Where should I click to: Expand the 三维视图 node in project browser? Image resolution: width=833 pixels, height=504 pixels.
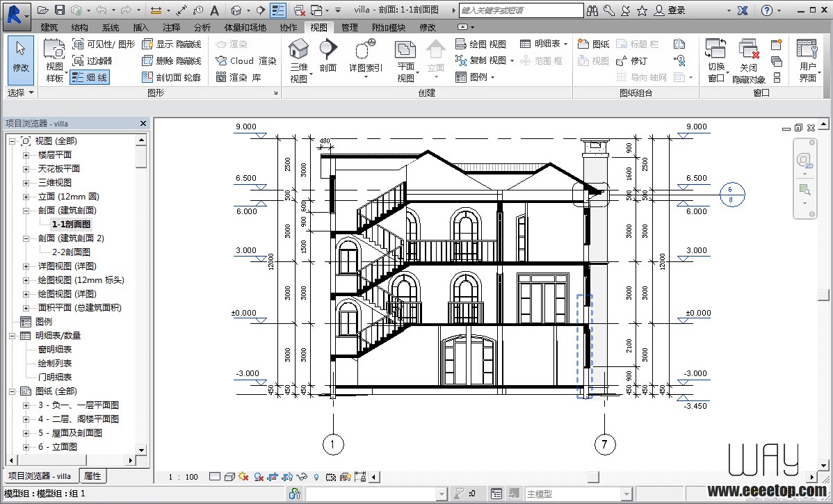click(26, 183)
